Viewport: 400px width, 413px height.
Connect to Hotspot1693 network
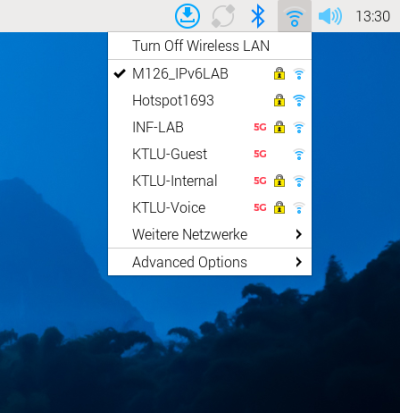(210, 100)
